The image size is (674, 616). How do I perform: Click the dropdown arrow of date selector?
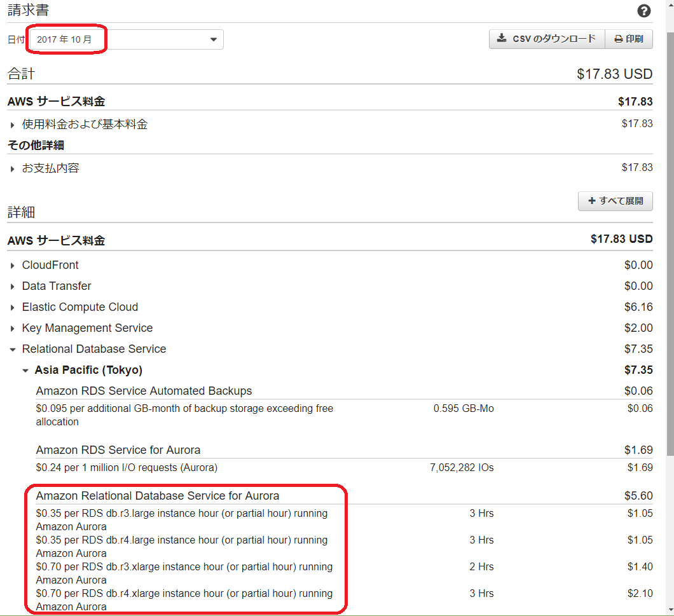pyautogui.click(x=214, y=40)
